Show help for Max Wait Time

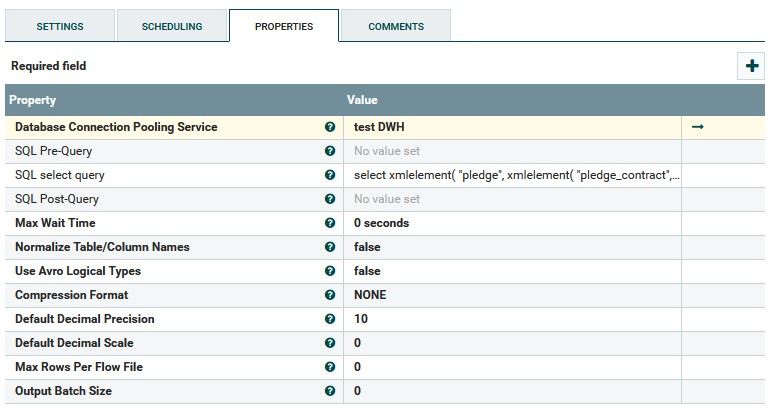[x=330, y=223]
